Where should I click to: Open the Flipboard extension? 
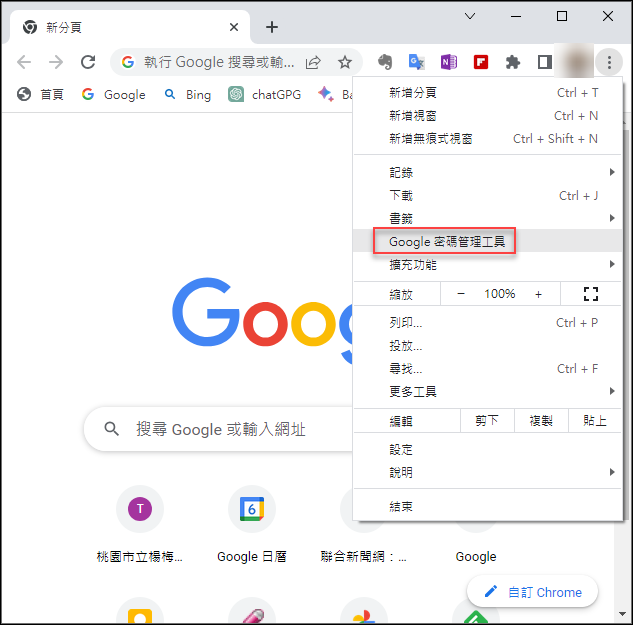480,62
